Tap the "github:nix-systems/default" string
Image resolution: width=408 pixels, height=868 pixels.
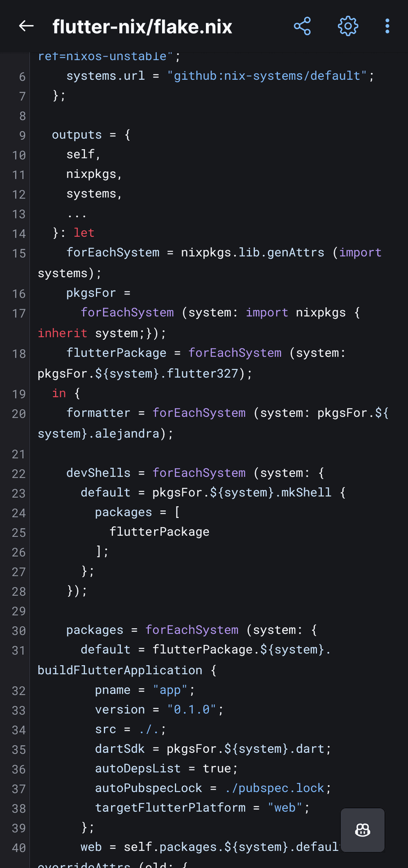click(268, 76)
